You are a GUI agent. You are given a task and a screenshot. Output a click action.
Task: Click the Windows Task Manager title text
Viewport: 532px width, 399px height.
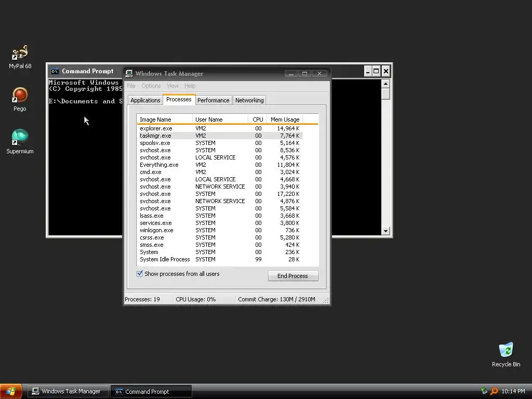click(169, 74)
